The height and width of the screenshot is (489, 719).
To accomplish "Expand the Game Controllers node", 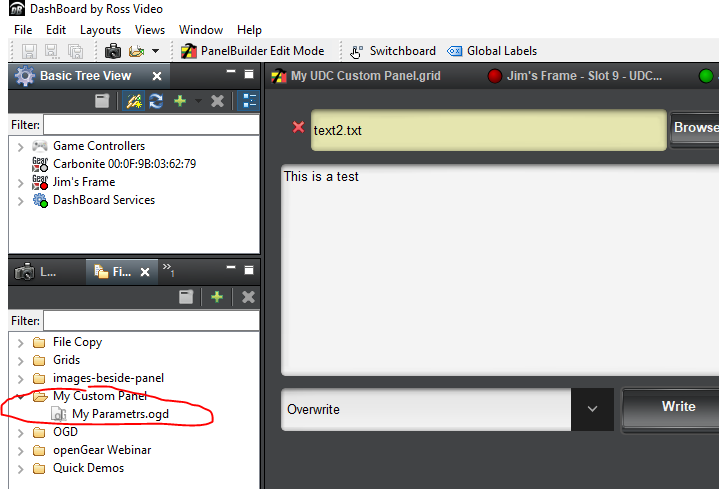I will [20, 147].
